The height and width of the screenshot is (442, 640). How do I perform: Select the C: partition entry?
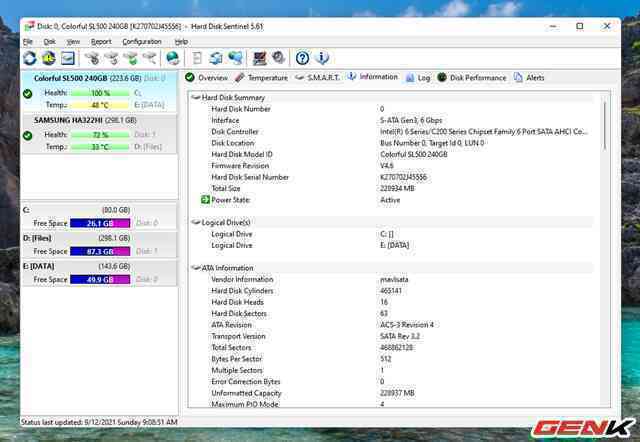coord(100,216)
